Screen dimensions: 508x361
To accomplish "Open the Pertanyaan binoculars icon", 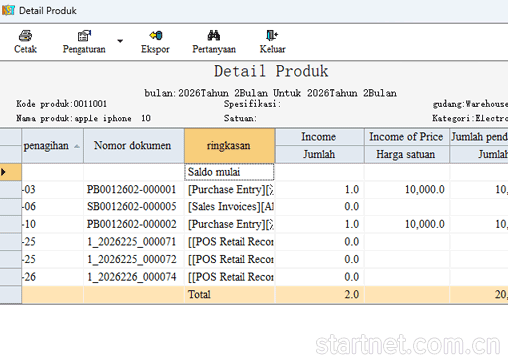I will [x=214, y=35].
